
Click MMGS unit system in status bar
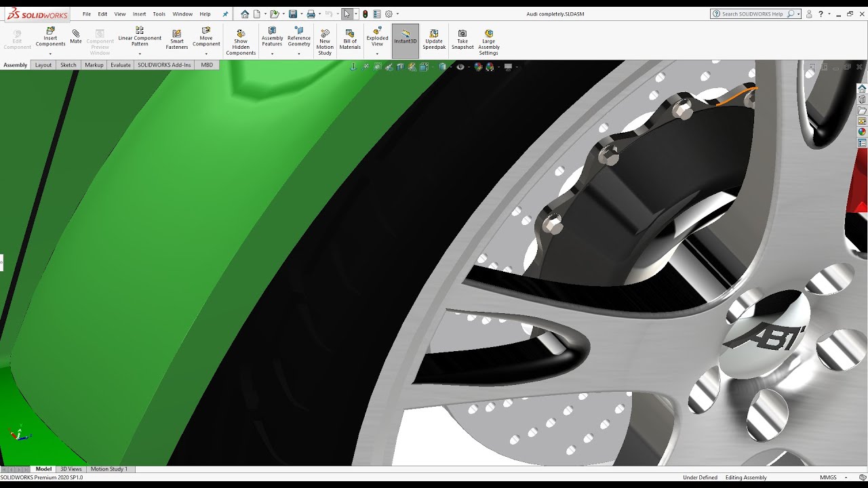828,477
